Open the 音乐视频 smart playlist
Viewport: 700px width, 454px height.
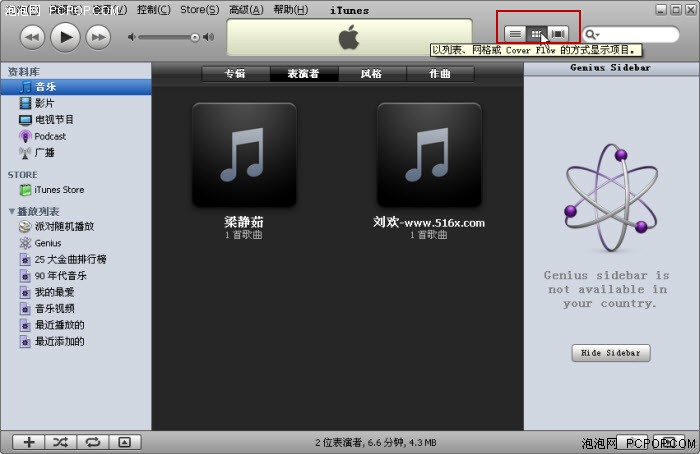pos(76,308)
